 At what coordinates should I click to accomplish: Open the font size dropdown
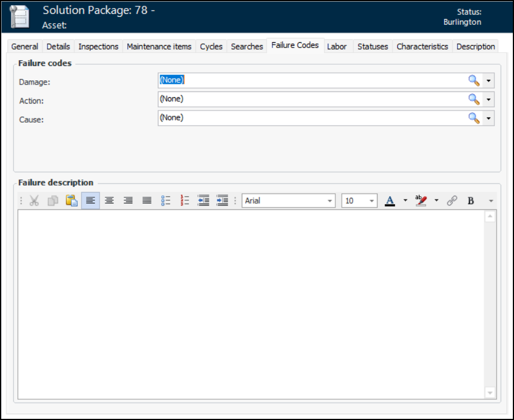[x=371, y=201]
